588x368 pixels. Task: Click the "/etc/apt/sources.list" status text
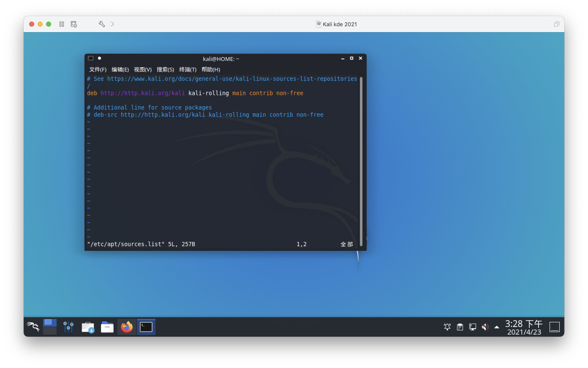126,244
